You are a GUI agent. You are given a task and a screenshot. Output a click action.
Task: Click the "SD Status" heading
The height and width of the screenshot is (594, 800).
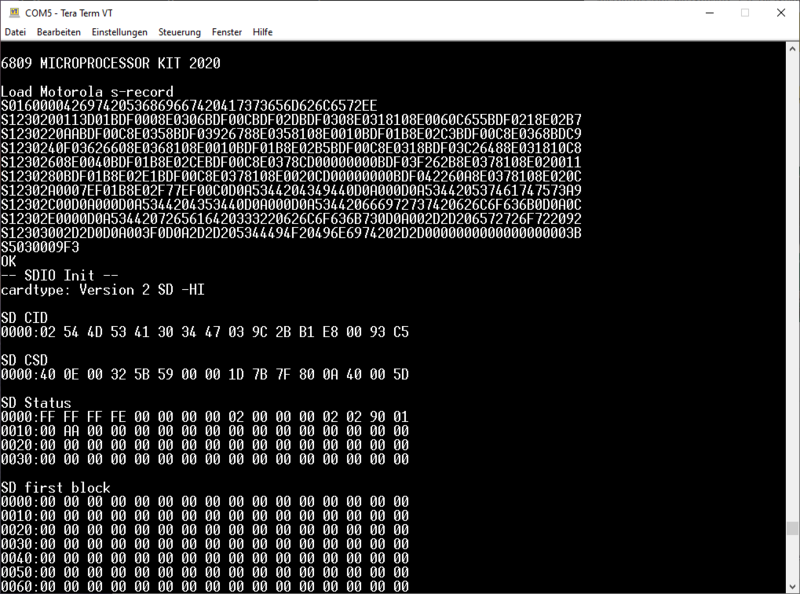click(35, 403)
